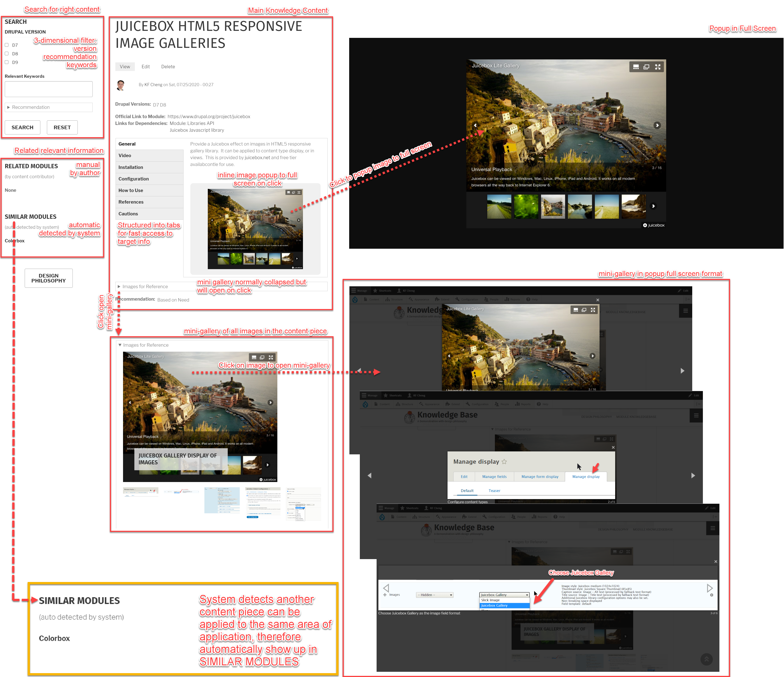Open the General vertical tab

[x=150, y=144]
